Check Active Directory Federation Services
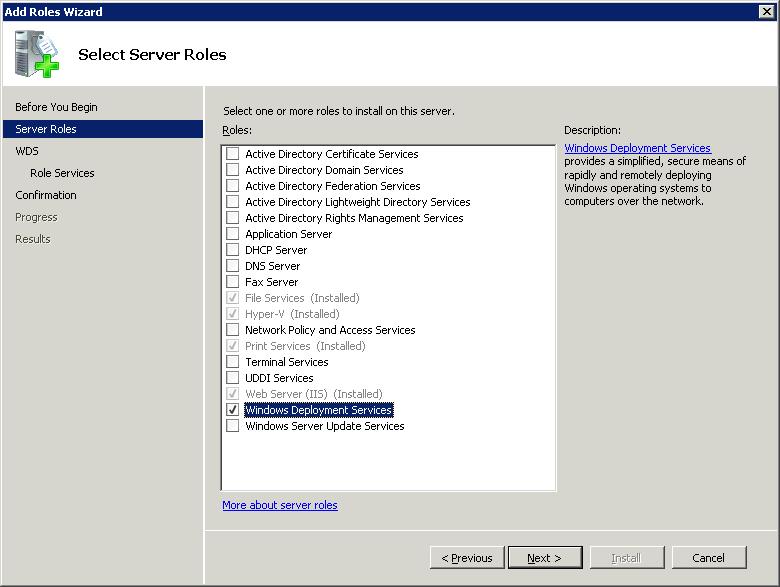Image resolution: width=780 pixels, height=587 pixels. coord(232,186)
